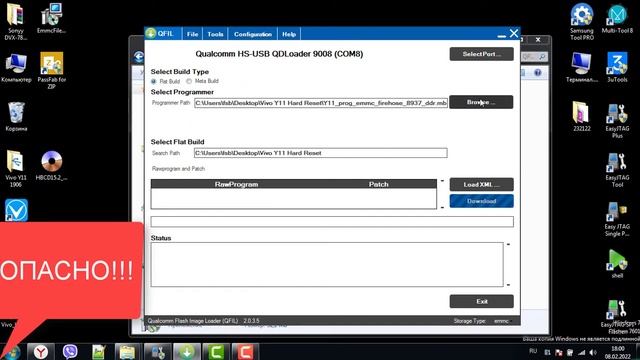
Task: Launch PassFab for ZIP shortcut
Action: pos(51,70)
